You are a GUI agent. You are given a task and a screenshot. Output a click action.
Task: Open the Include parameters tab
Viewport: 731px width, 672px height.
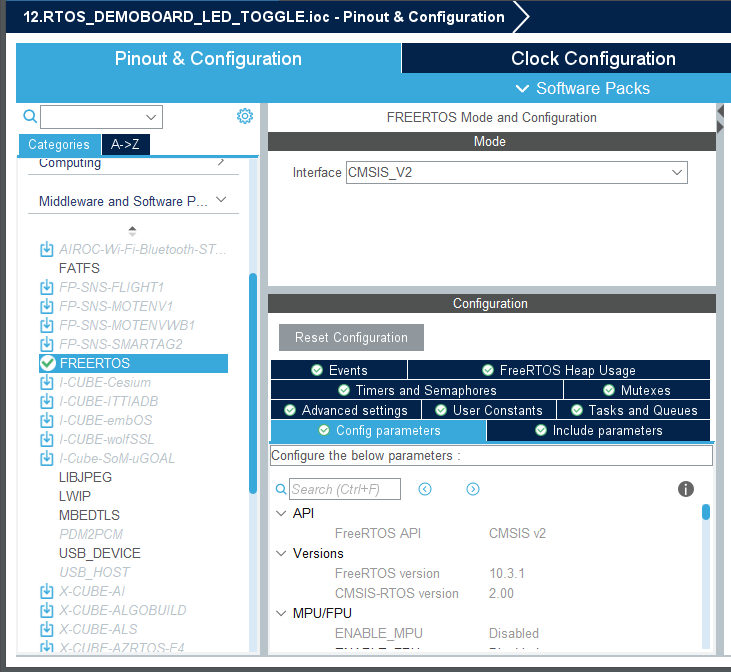tap(598, 430)
